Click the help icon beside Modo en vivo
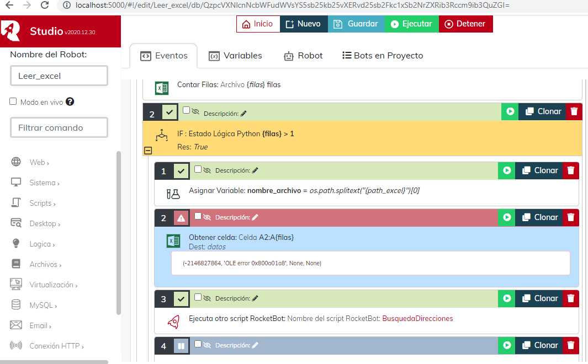Image resolution: width=588 pixels, height=364 pixels. (70, 102)
